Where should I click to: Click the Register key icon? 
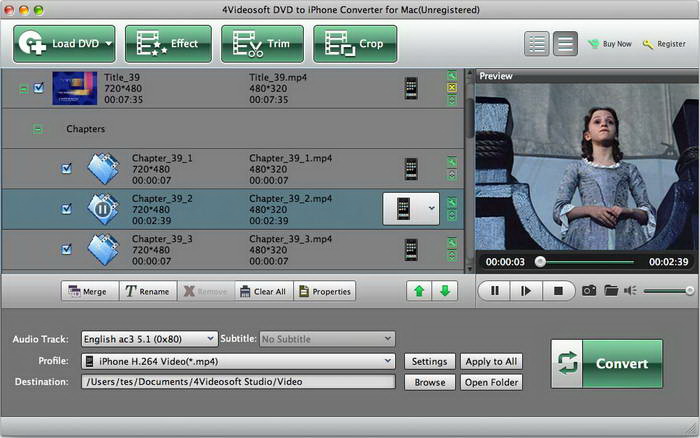tap(648, 44)
